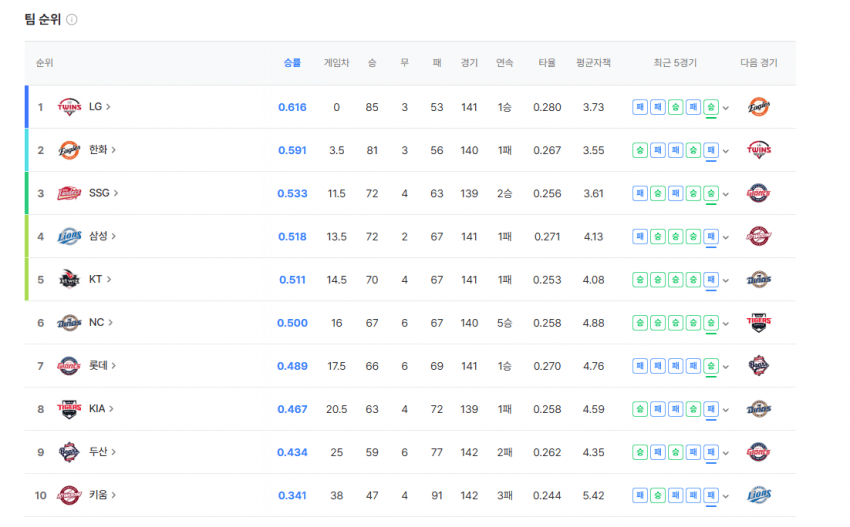Sort table by 승률 column header
The width and height of the screenshot is (850, 527).
[x=292, y=63]
